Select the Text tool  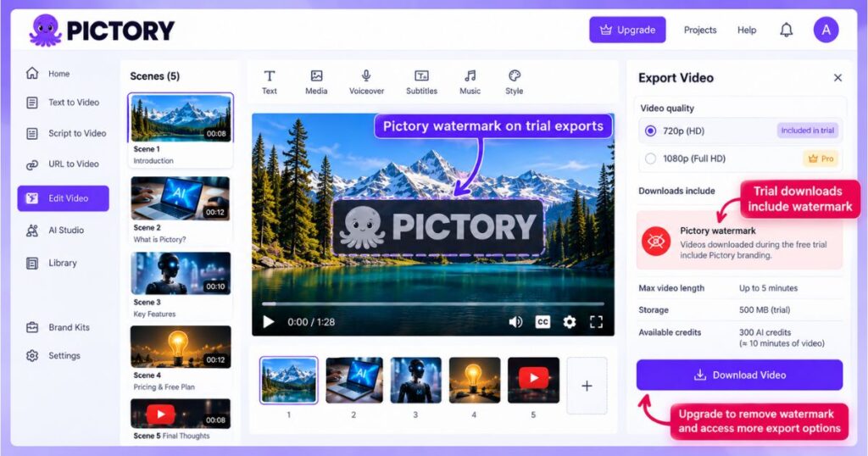point(270,82)
